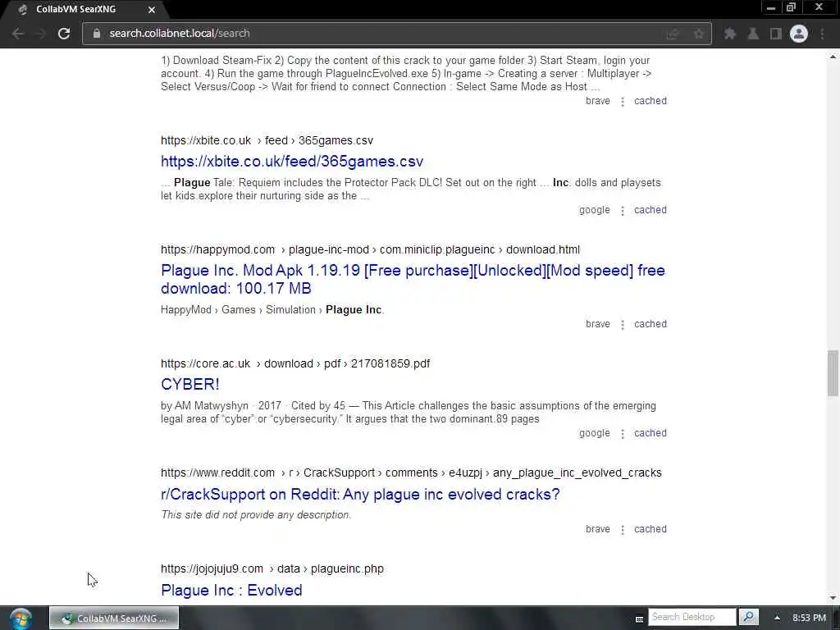
Task: Click the https://core.ac.uk URL text
Action: point(205,363)
